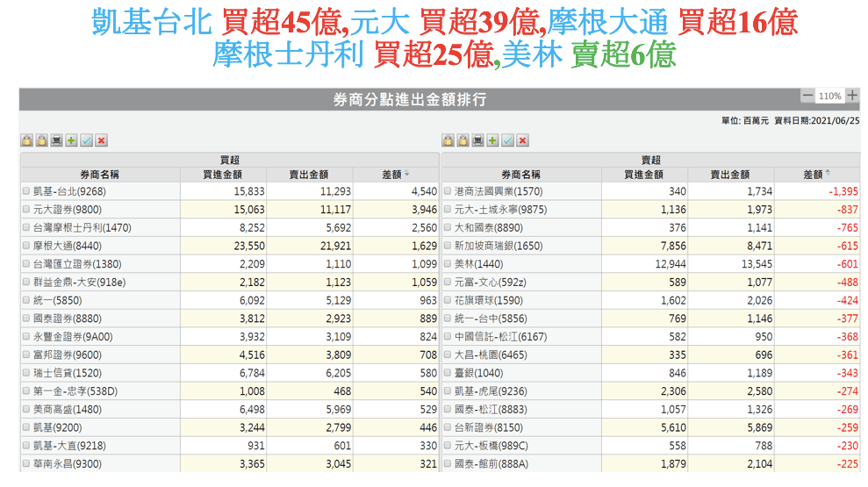
Task: Click the red X icon above the 賣超 table
Action: pyautogui.click(x=523, y=140)
